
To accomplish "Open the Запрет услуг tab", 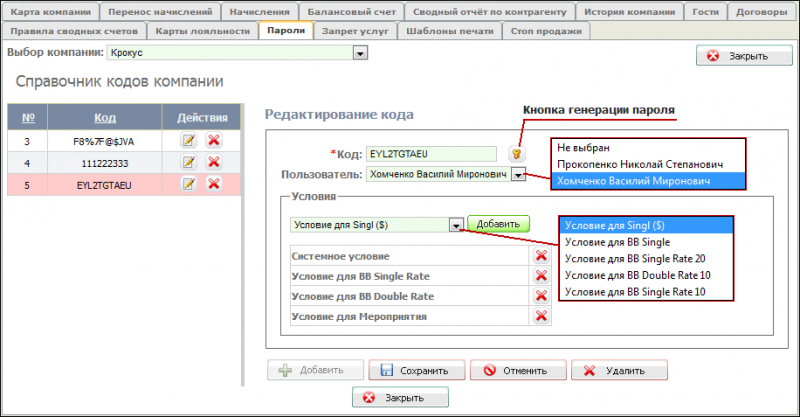I will click(x=357, y=31).
